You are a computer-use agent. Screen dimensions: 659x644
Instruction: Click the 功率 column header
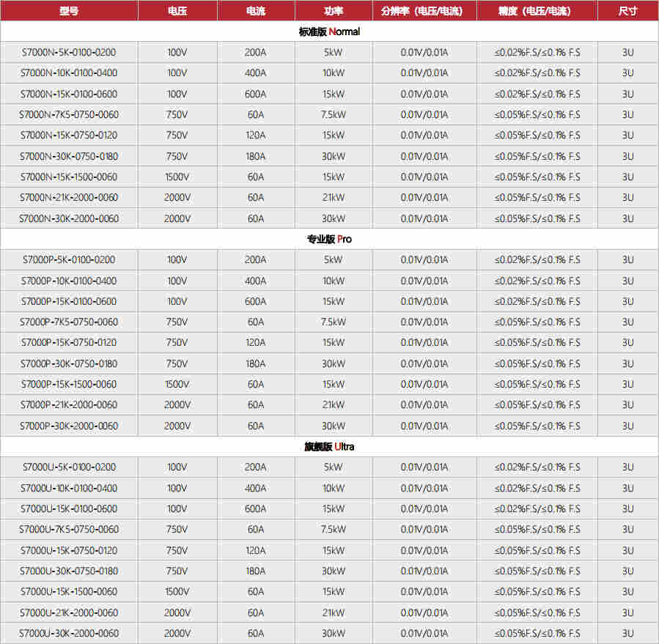click(x=333, y=11)
